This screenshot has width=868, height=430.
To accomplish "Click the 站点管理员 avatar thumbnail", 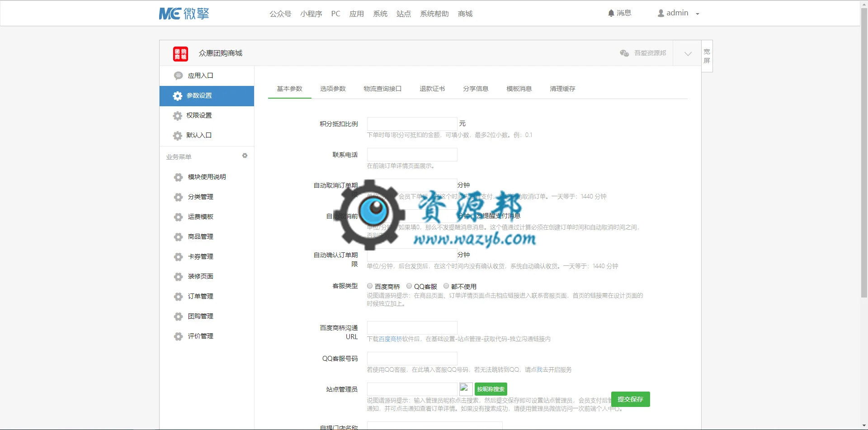I will (466, 389).
